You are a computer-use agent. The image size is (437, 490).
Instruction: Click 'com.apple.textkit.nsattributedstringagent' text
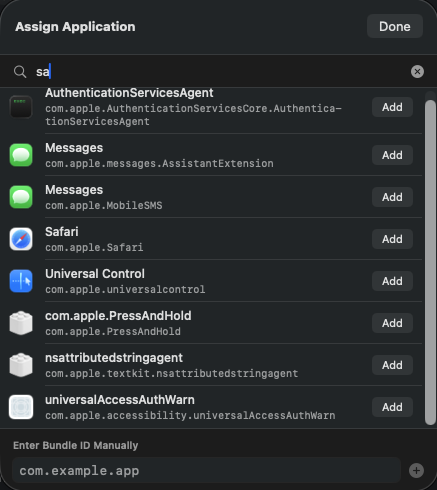click(172, 373)
